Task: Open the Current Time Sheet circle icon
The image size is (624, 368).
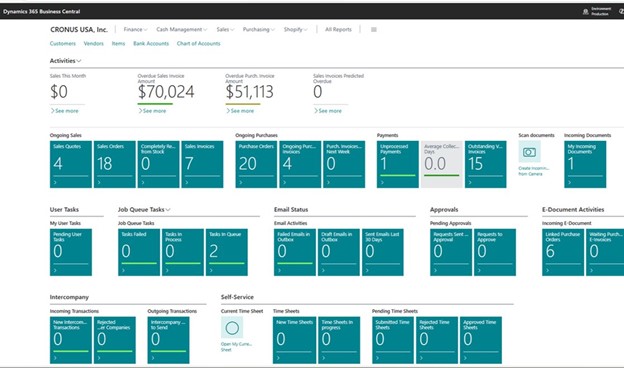Action: tap(232, 328)
